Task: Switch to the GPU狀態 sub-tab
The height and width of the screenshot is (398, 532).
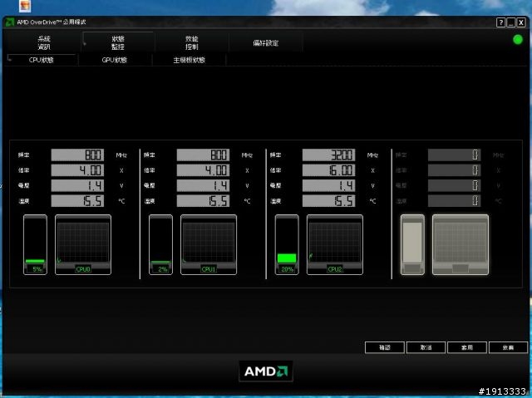Action: (115, 60)
